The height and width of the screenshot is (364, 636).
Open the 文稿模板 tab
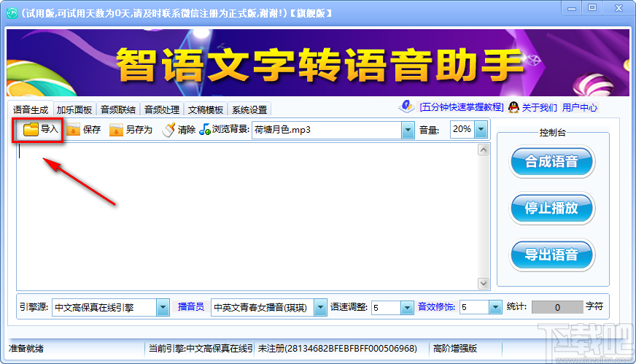[206, 109]
